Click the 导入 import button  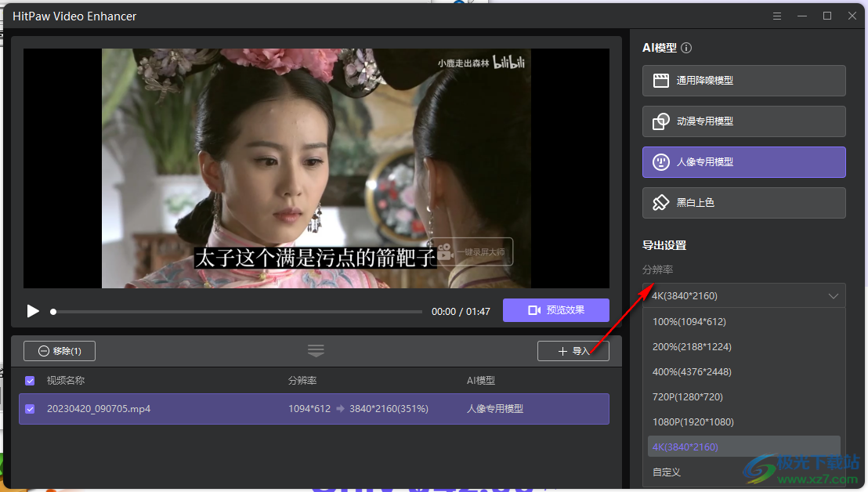tap(573, 351)
